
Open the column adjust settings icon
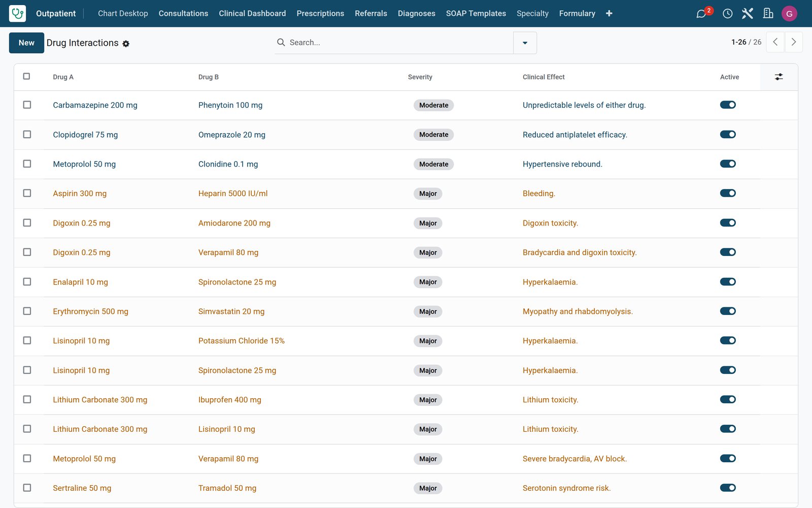pyautogui.click(x=779, y=77)
